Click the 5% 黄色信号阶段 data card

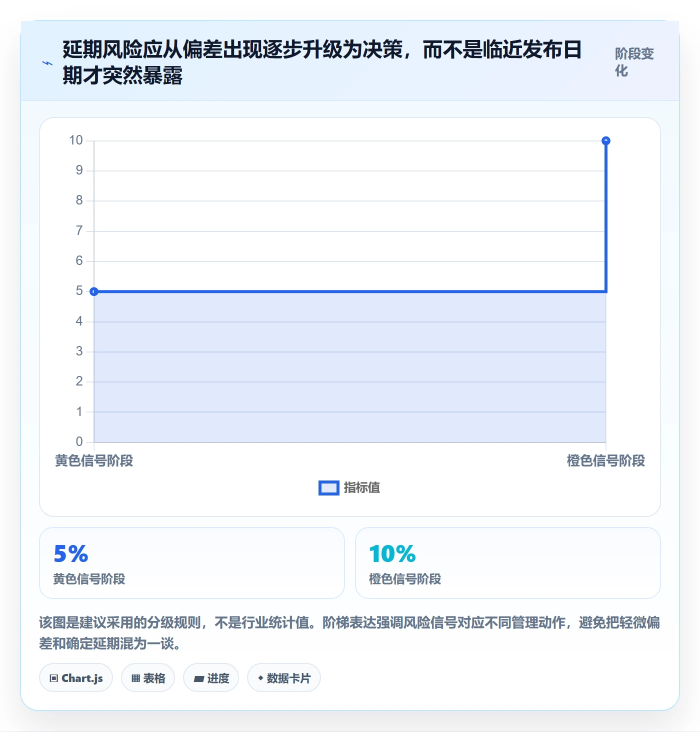point(192,563)
